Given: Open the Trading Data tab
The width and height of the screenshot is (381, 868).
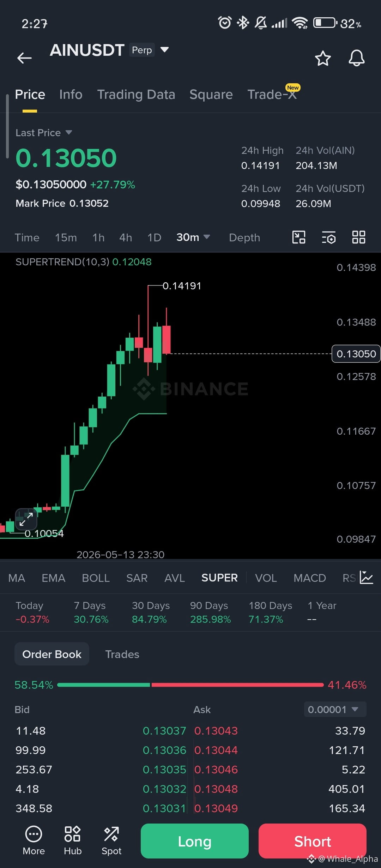Looking at the screenshot, I should point(136,95).
